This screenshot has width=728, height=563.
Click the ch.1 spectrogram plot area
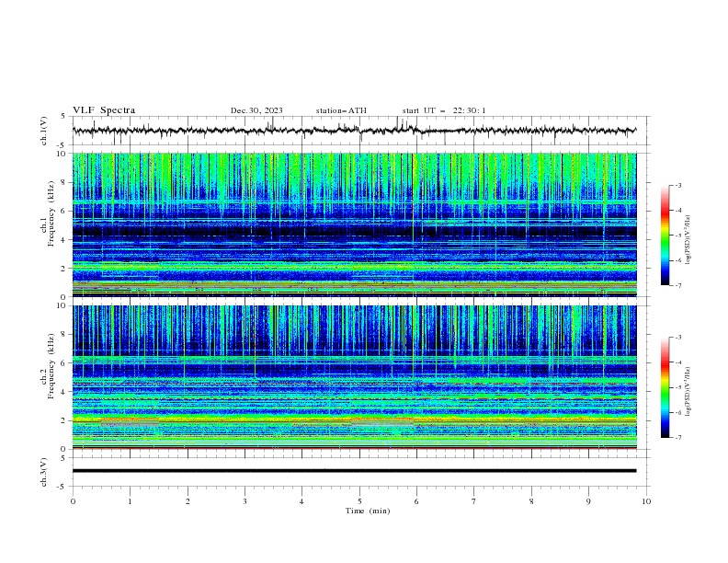(x=355, y=224)
